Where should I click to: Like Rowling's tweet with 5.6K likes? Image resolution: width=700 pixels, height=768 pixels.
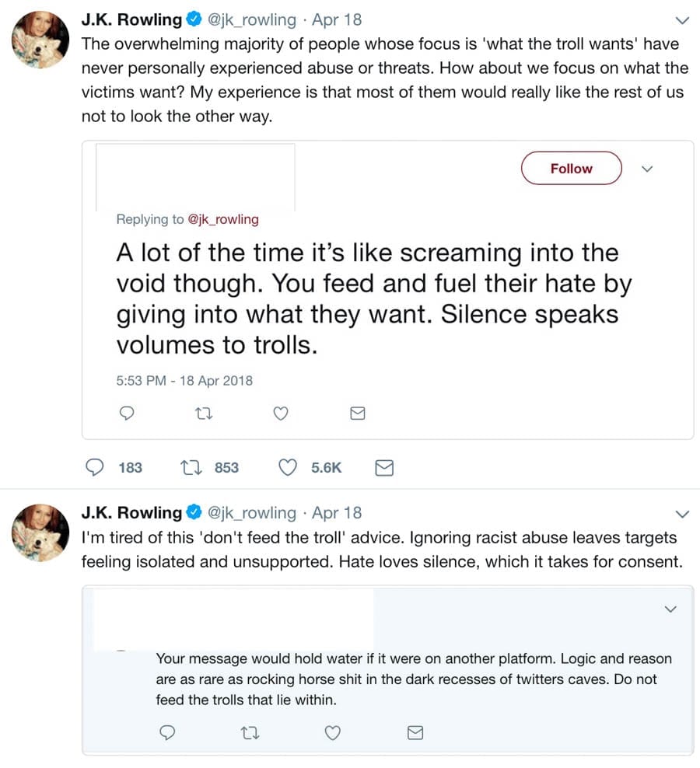pos(288,467)
